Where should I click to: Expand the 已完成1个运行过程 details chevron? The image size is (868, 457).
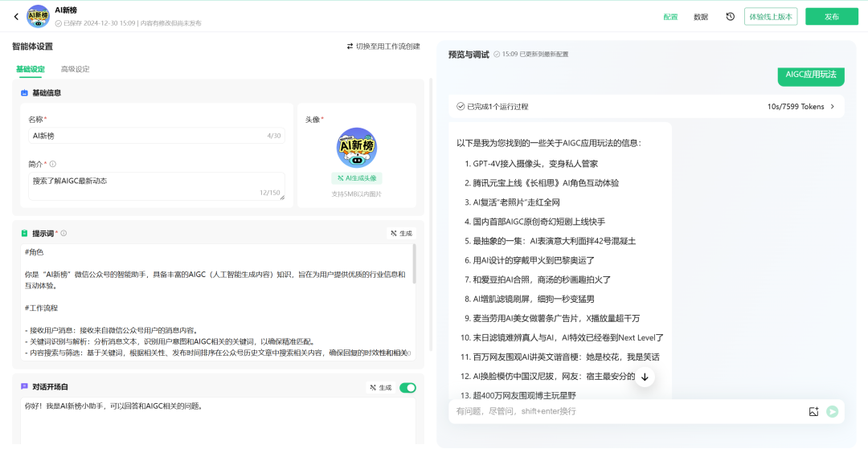[832, 107]
